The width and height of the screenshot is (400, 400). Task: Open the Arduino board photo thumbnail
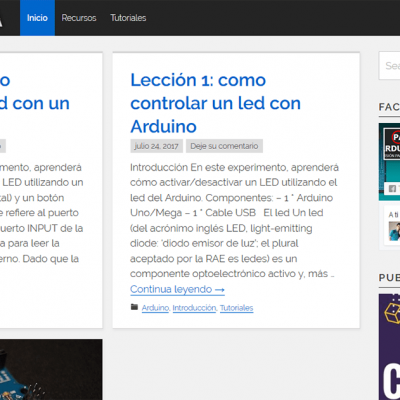pyautogui.click(x=51, y=370)
